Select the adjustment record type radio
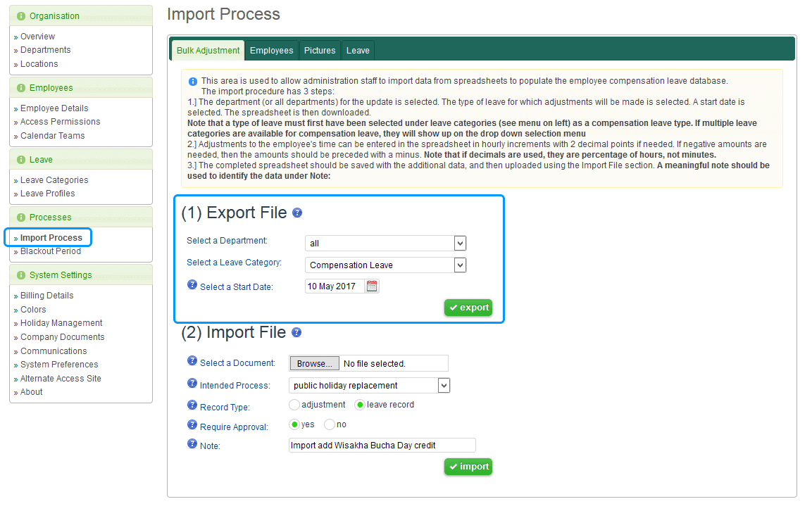Viewport: 812px width, 511px height. pos(294,405)
